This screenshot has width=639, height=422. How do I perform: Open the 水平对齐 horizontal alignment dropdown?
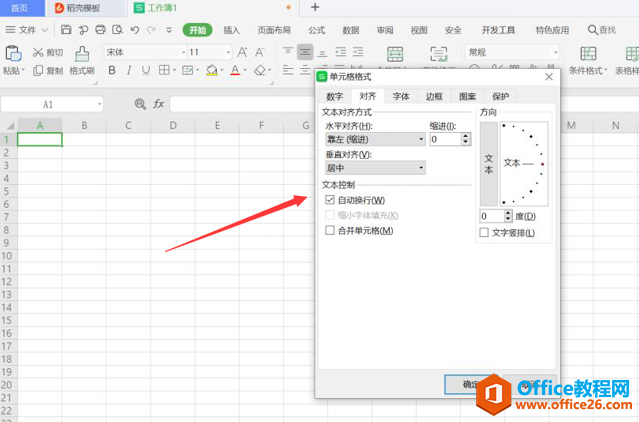(x=375, y=139)
